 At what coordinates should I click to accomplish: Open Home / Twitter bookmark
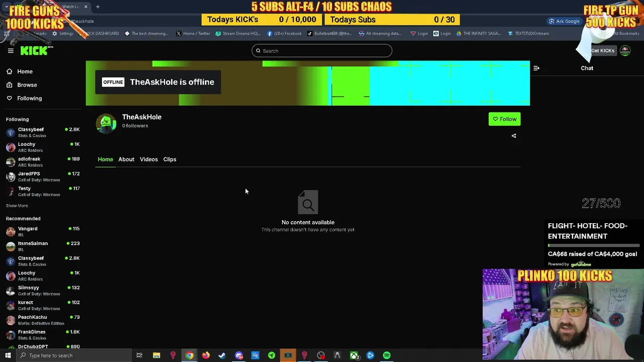tap(193, 34)
